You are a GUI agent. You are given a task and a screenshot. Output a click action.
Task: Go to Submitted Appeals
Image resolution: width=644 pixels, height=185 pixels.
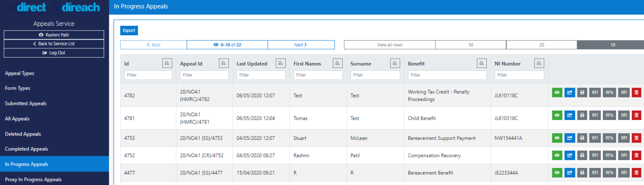click(54, 103)
